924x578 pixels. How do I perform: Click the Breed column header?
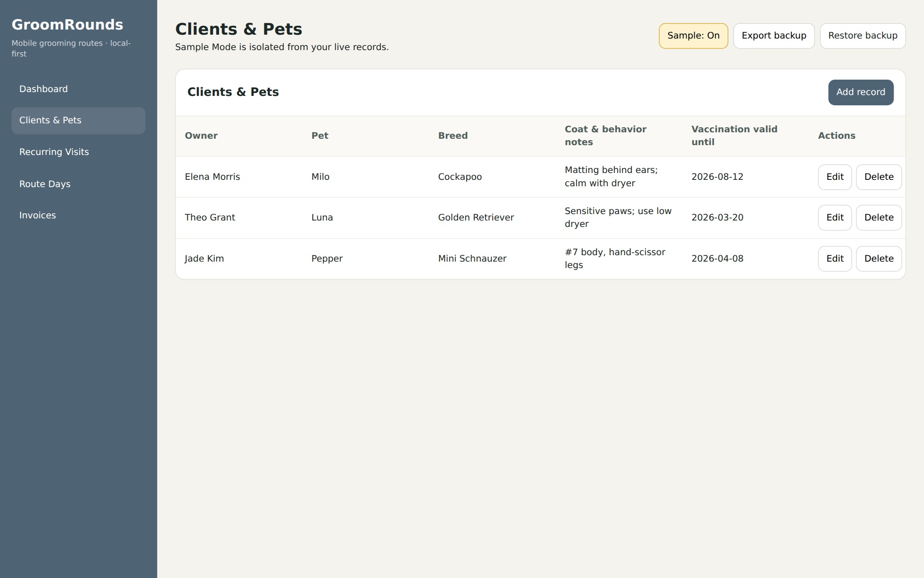(453, 136)
